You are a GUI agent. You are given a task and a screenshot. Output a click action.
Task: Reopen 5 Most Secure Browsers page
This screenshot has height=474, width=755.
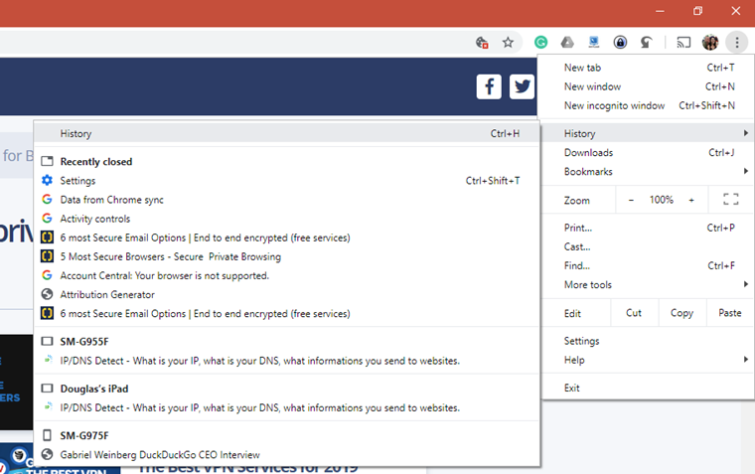[287, 257]
